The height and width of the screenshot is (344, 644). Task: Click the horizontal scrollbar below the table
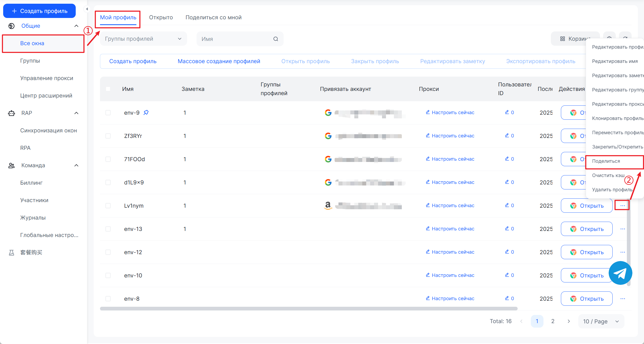click(308, 308)
